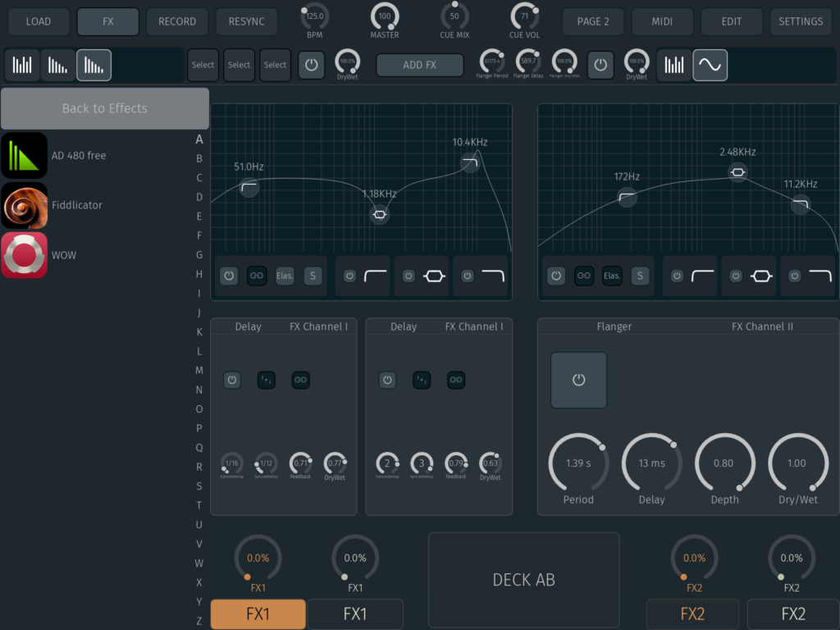Select the Fiddlicator effect icon
Image resolution: width=840 pixels, height=630 pixels.
tap(24, 205)
